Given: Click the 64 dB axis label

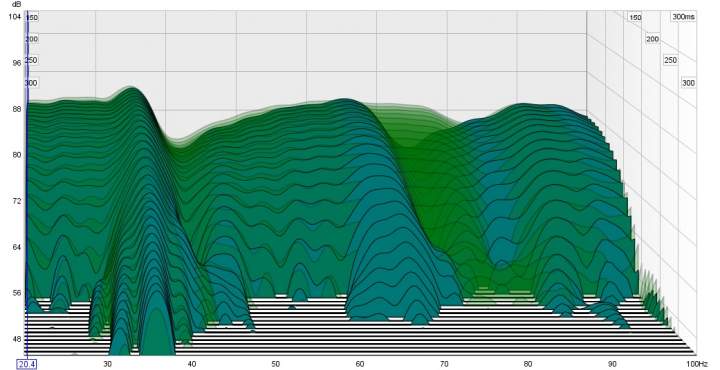Looking at the screenshot, I should [17, 247].
